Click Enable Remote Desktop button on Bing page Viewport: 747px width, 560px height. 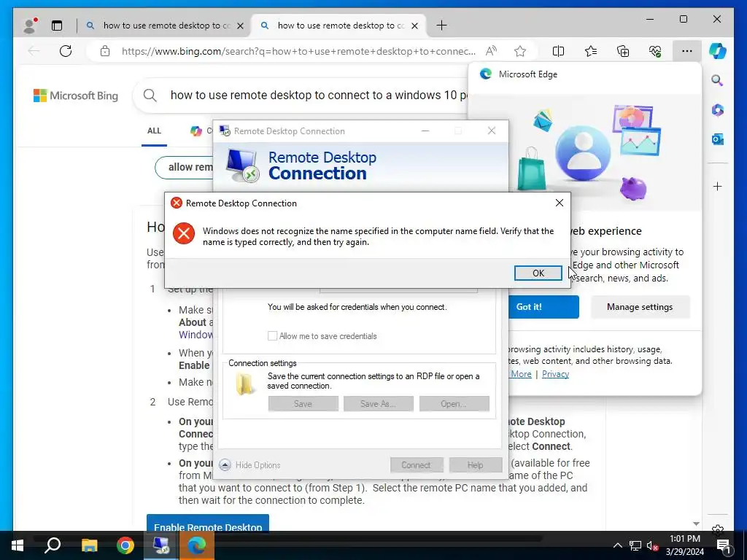[x=208, y=523]
